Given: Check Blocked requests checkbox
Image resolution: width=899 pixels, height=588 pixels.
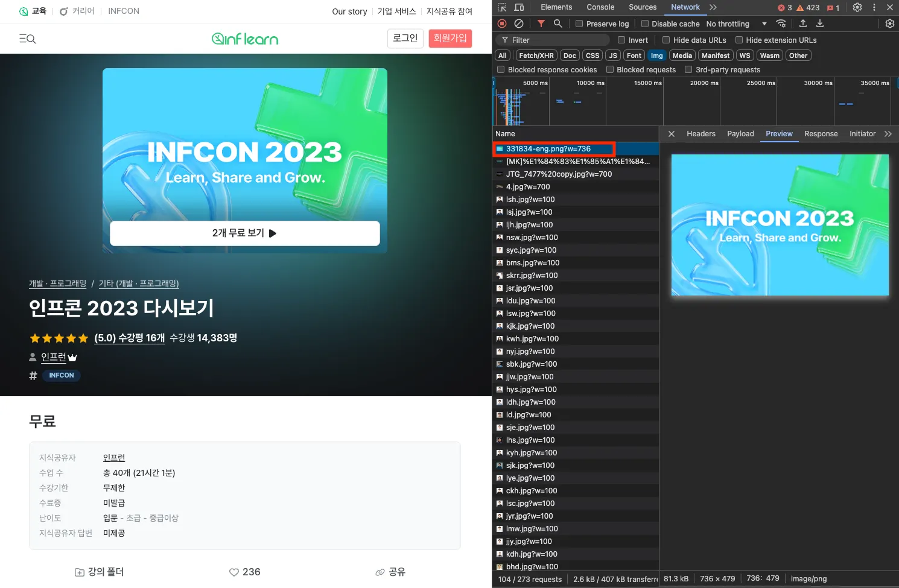Looking at the screenshot, I should coord(610,69).
